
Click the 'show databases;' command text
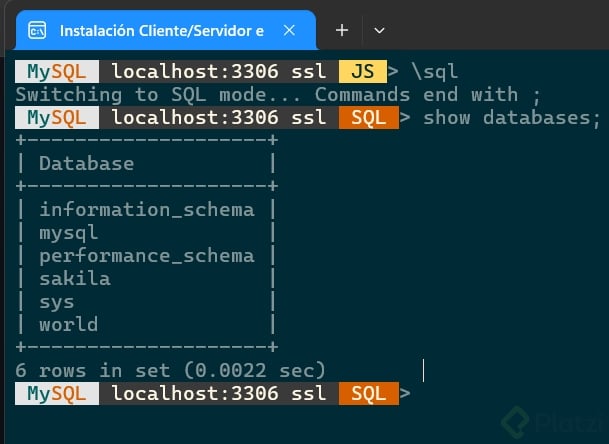(x=512, y=118)
